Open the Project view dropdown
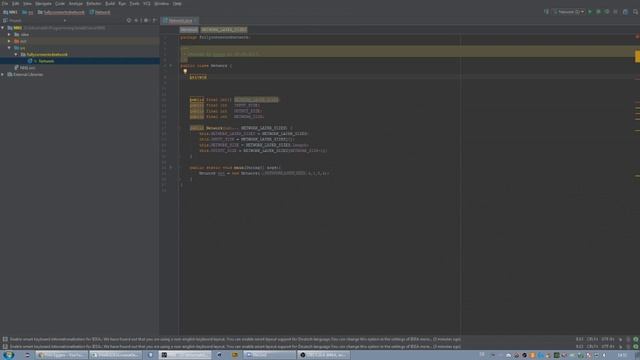 (64, 20)
